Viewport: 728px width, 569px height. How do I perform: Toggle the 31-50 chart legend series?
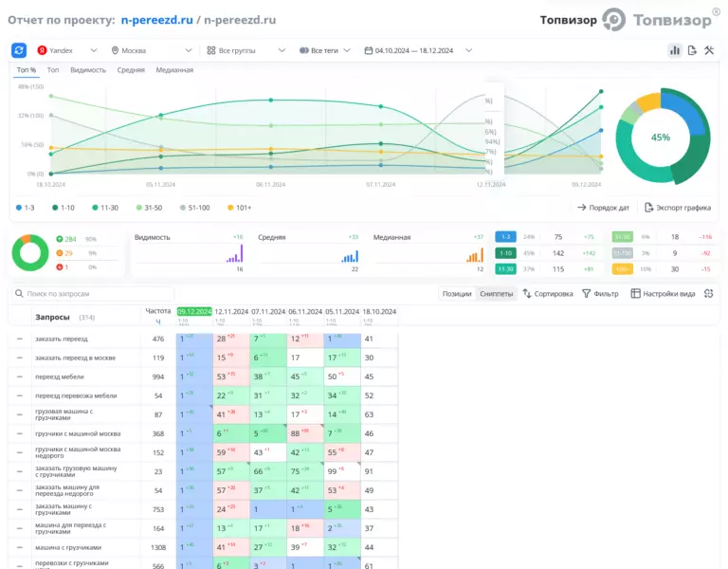(x=149, y=208)
